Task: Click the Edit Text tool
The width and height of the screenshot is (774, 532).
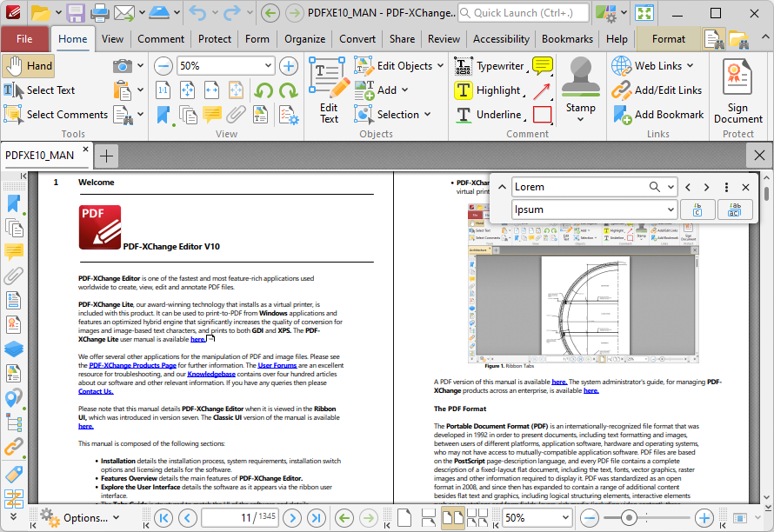Action: tap(328, 90)
